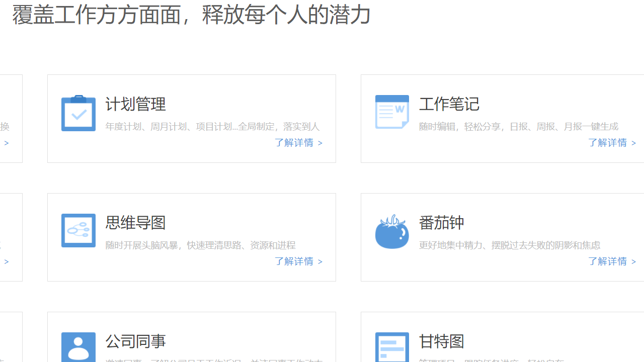
Task: Select the 甘特图 title heading
Action: [x=441, y=341]
